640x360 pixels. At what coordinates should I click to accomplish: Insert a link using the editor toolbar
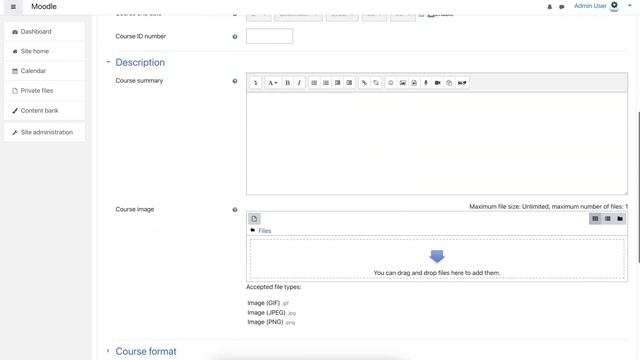(364, 83)
